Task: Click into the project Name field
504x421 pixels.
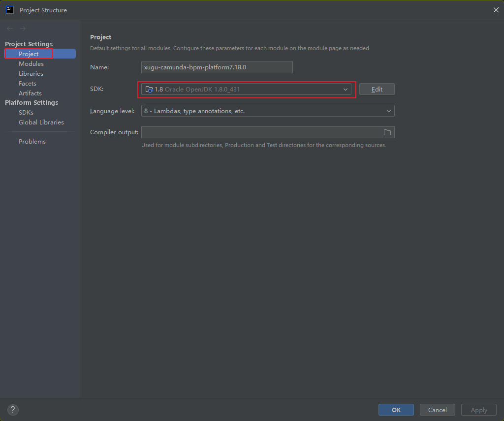Action: click(217, 67)
